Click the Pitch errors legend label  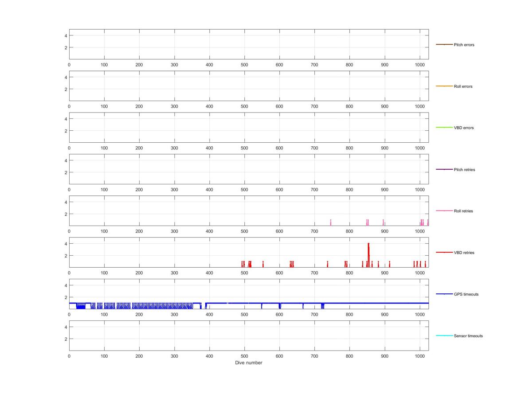click(x=464, y=45)
